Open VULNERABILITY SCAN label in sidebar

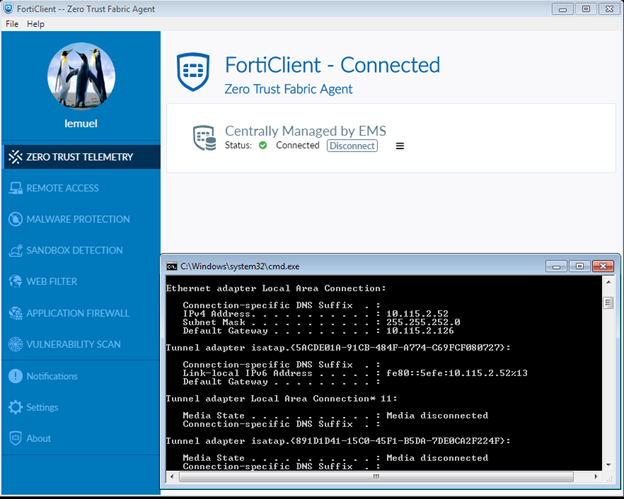click(x=73, y=344)
